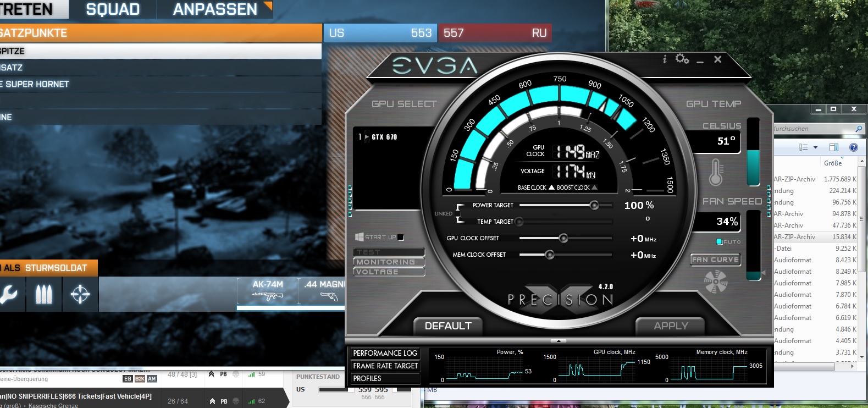Screen dimensions: 868x408
Task: Adjust the GPU Clock Offset slider handle
Action: (x=563, y=238)
